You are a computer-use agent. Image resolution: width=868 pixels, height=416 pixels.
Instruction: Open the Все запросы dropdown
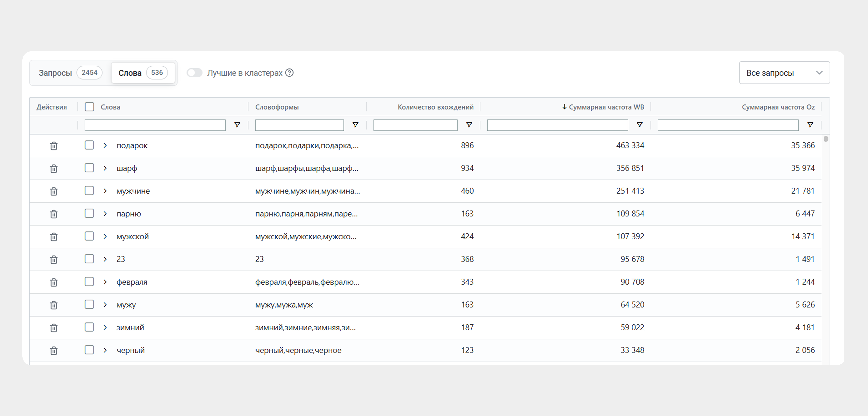tap(784, 73)
